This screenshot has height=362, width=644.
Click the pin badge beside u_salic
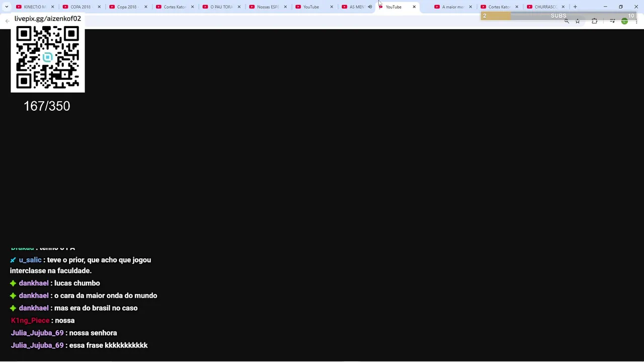[13, 260]
